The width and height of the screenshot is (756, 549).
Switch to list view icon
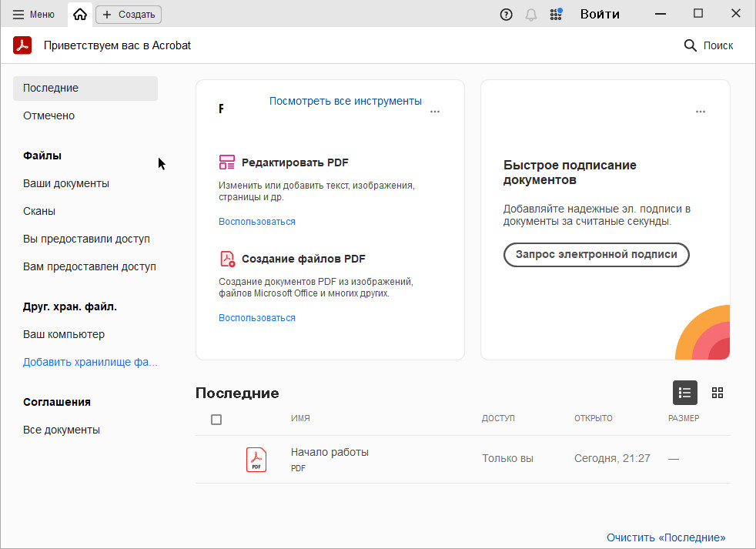pos(684,393)
